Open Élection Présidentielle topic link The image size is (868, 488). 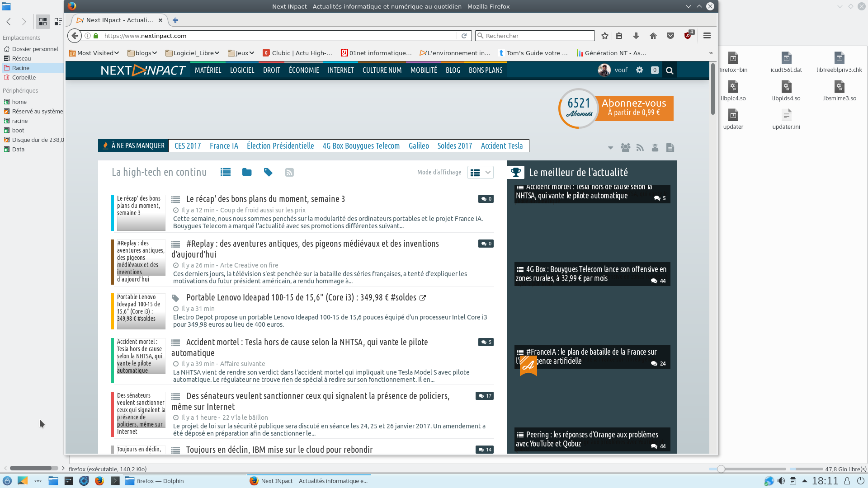(280, 146)
